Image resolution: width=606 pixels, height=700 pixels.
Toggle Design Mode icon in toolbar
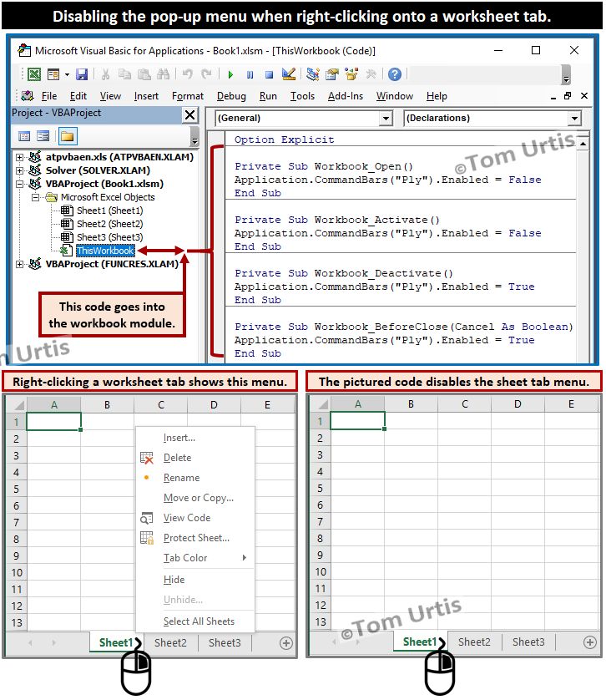[289, 74]
